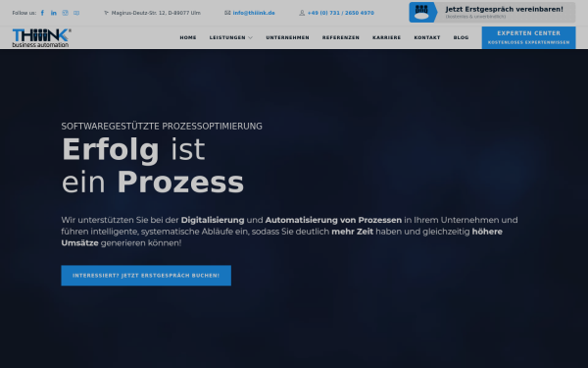Open the Unternehmen menu item
The height and width of the screenshot is (368, 588).
click(x=287, y=37)
